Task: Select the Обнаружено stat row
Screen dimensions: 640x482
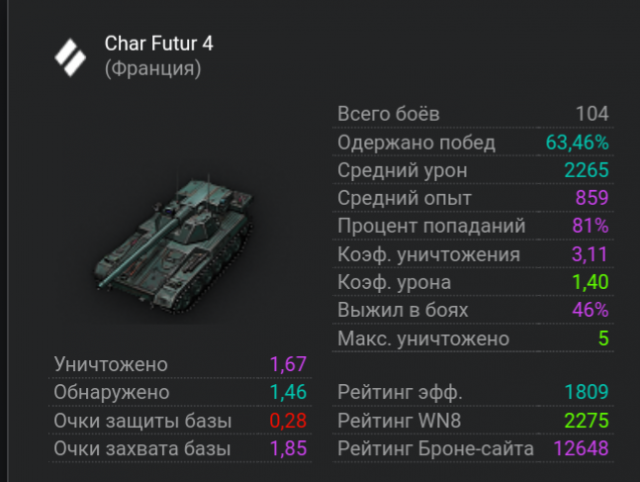Action: click(180, 392)
